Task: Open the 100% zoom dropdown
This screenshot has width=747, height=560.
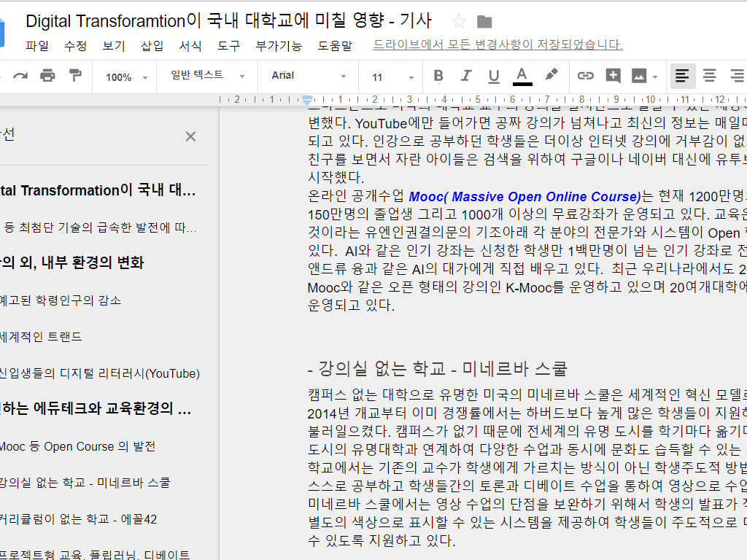Action: point(127,77)
